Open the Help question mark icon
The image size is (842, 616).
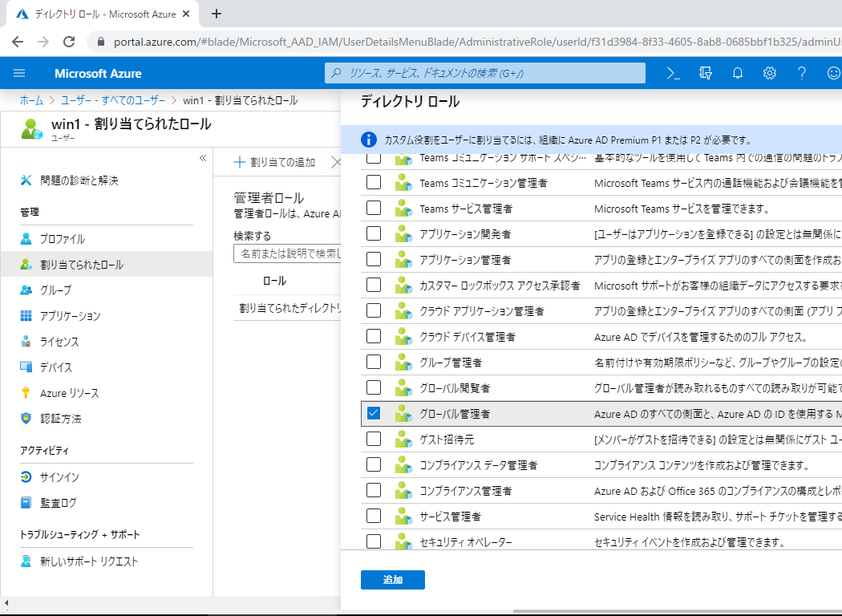(x=802, y=73)
